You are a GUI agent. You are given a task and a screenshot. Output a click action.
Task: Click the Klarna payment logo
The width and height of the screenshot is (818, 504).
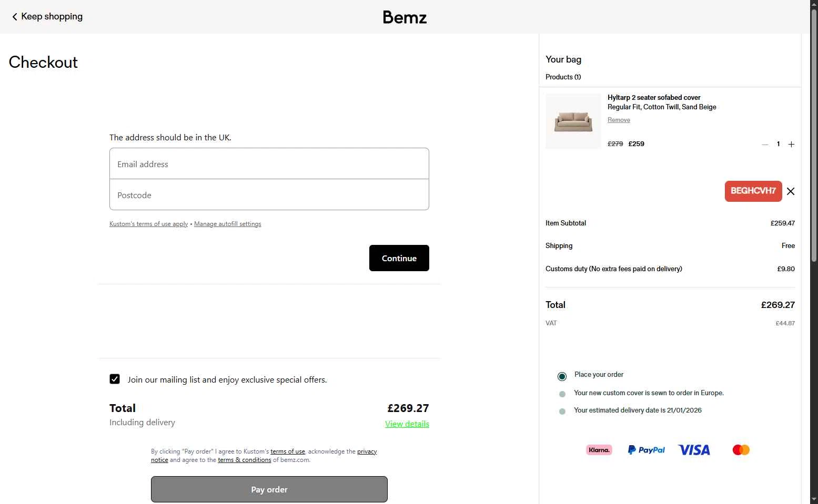tap(599, 450)
